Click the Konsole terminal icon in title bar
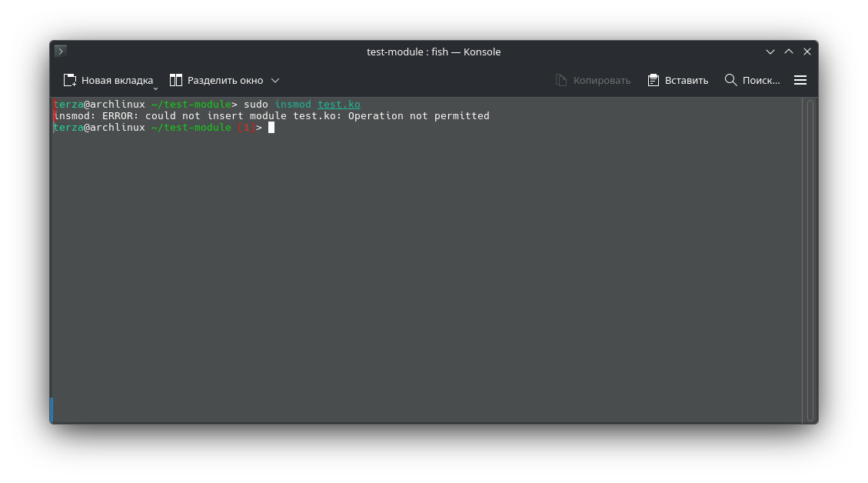 coord(61,51)
